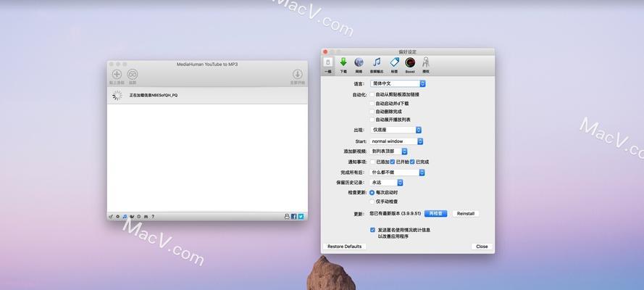Open settings via gear icon in bottom bar
644x290 pixels.
tap(118, 217)
